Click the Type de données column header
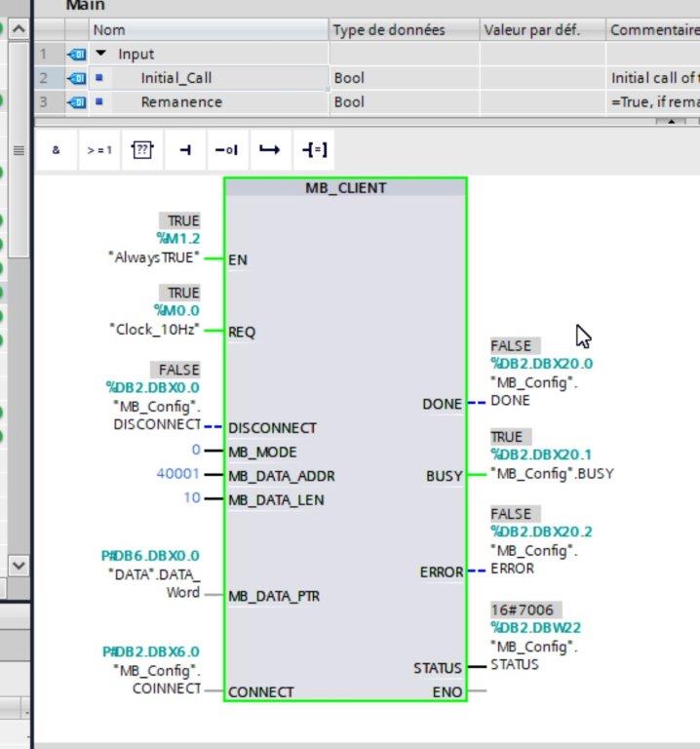Image resolution: width=700 pixels, height=749 pixels. tap(404, 30)
